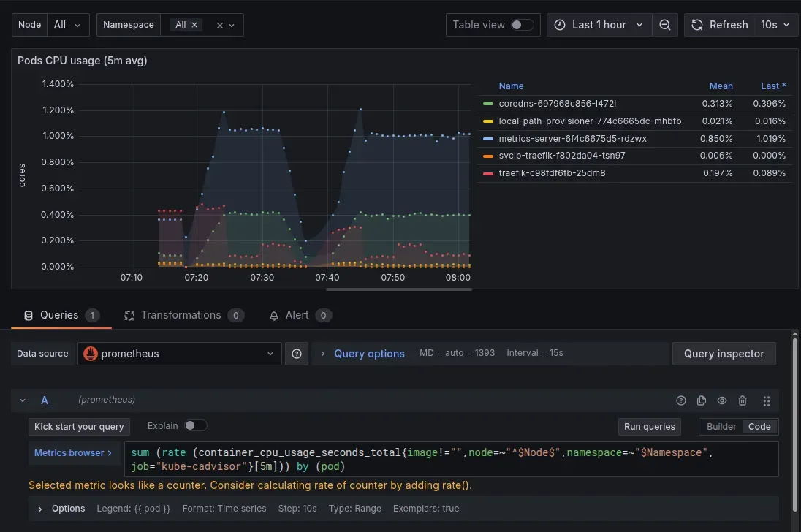The height and width of the screenshot is (532, 801).
Task: Sort legend by Last column
Action: (x=773, y=86)
